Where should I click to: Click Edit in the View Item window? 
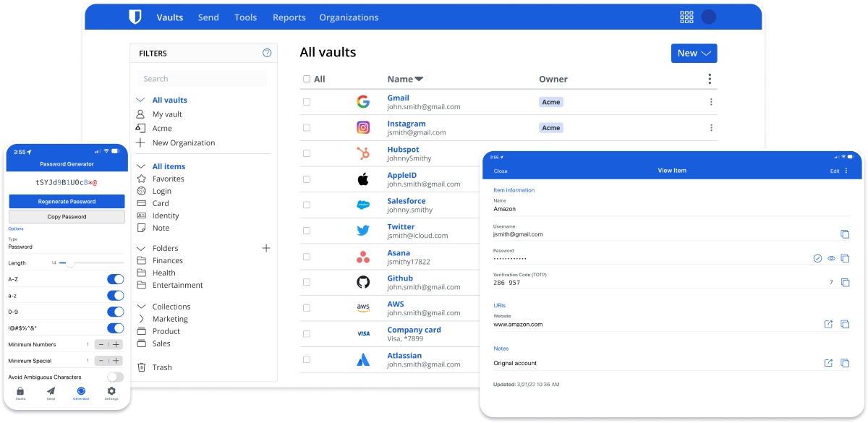coord(835,171)
